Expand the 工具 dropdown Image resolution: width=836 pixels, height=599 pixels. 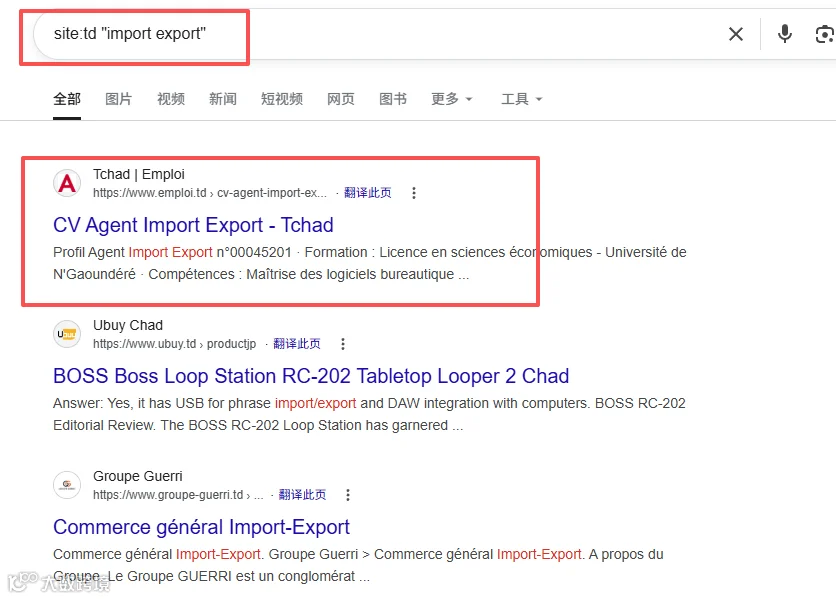[521, 99]
